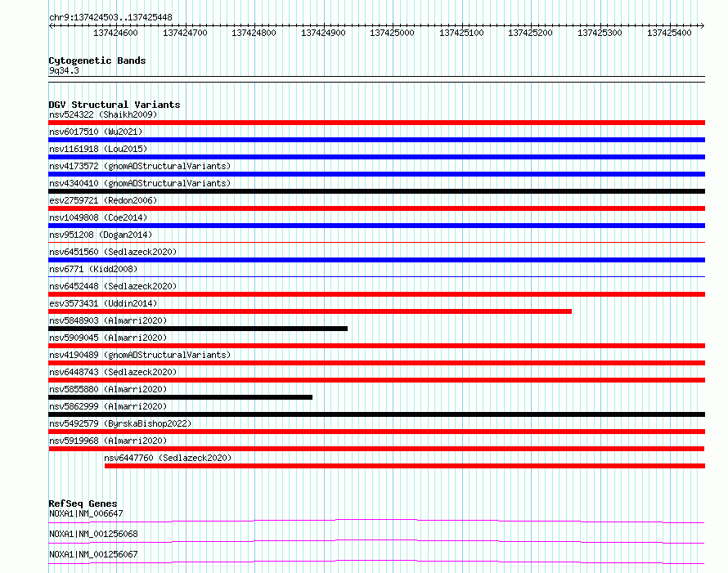Open label nsv4190489 (gnomADStructuralVariants)
Screen dimensions: 728x573
coord(140,355)
